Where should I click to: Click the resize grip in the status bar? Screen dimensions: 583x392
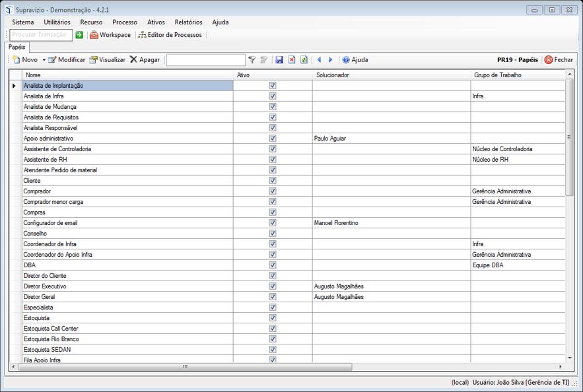coord(575,383)
